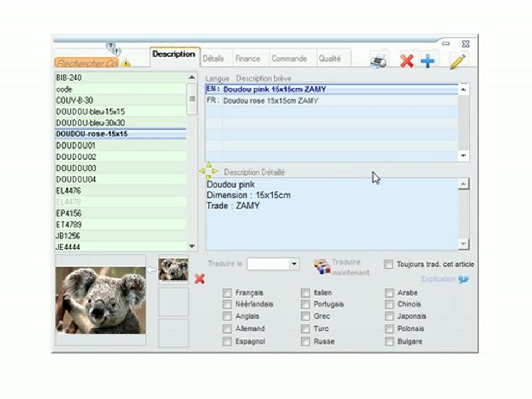Click the small koala thumbnail
Image resolution: width=532 pixels, height=399 pixels.
coord(173,269)
